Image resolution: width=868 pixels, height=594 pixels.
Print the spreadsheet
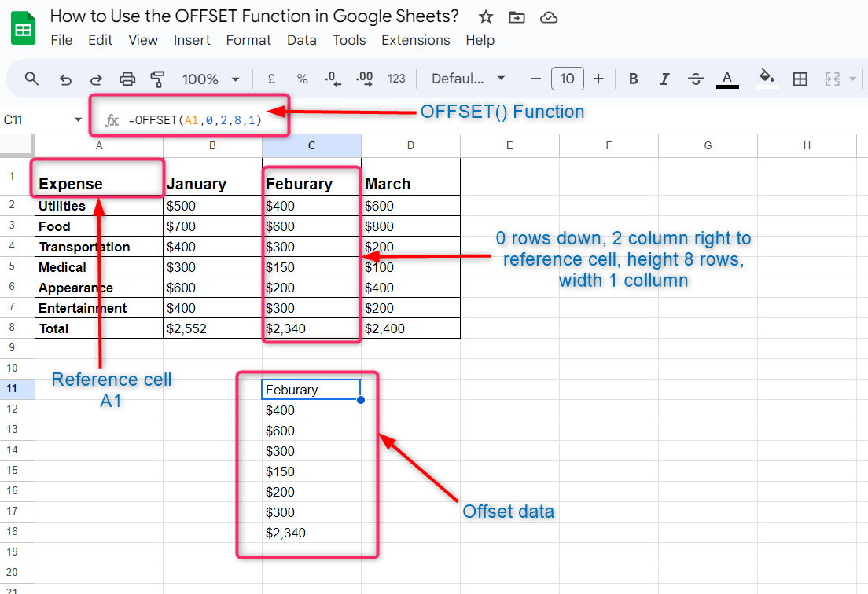(127, 79)
